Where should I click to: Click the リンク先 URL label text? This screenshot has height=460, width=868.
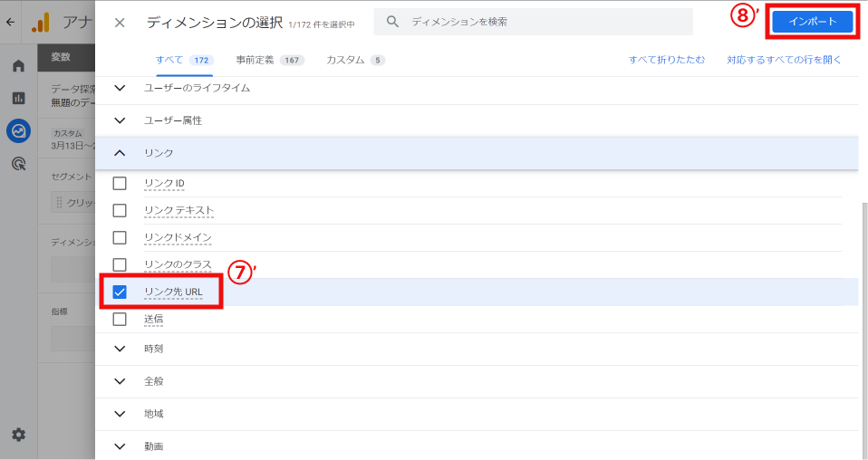coord(173,292)
